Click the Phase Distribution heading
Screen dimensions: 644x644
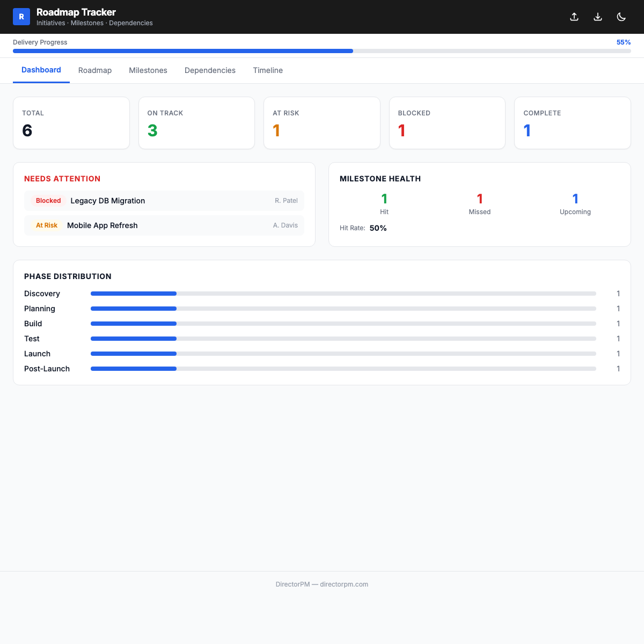(68, 276)
